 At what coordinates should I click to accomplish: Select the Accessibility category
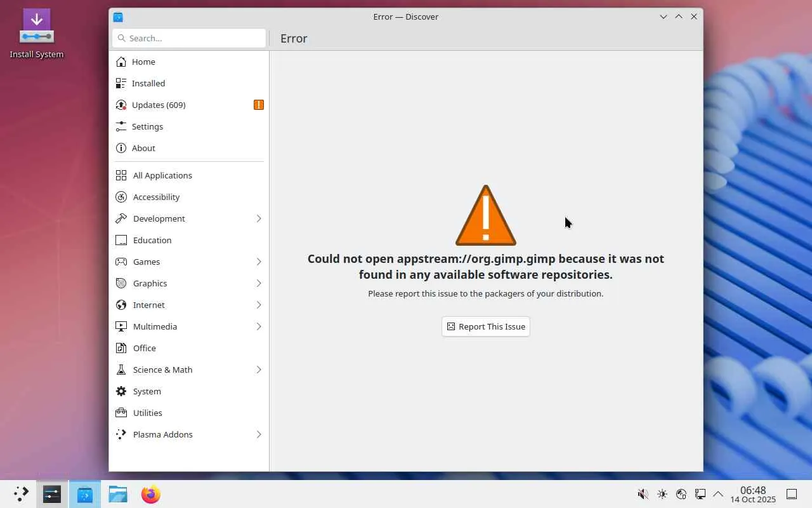tap(189, 197)
